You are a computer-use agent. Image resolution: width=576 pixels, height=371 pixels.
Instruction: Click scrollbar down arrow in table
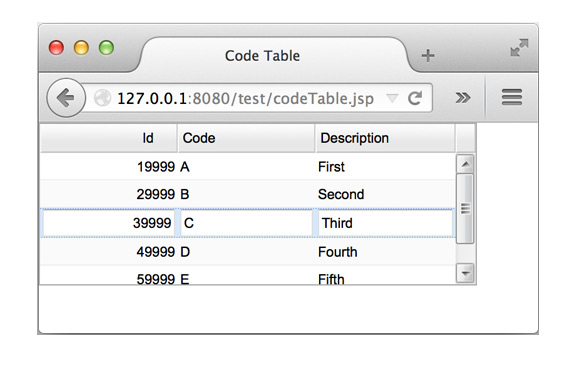click(465, 273)
